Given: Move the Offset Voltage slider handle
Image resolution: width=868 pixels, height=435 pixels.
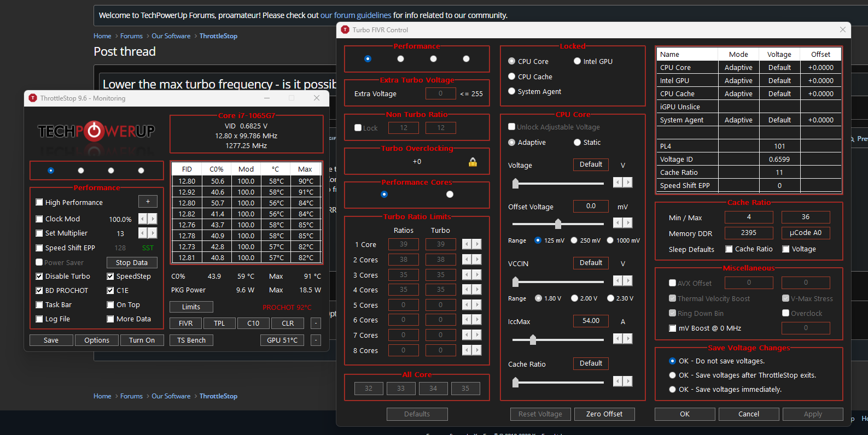Looking at the screenshot, I should pos(558,224).
